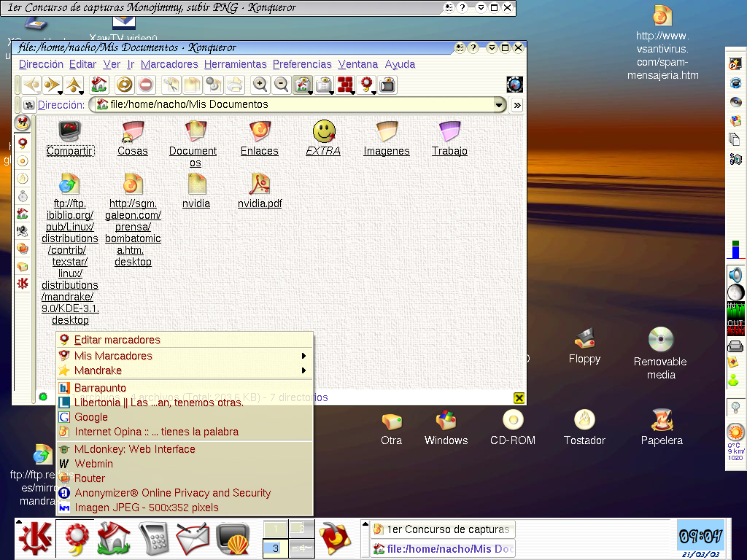Open the Google bookmark
747x560 pixels.
185,417
